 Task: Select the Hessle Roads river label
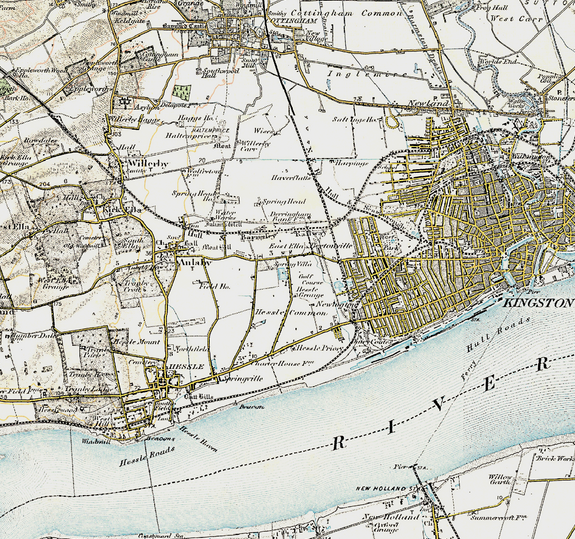tap(147, 456)
